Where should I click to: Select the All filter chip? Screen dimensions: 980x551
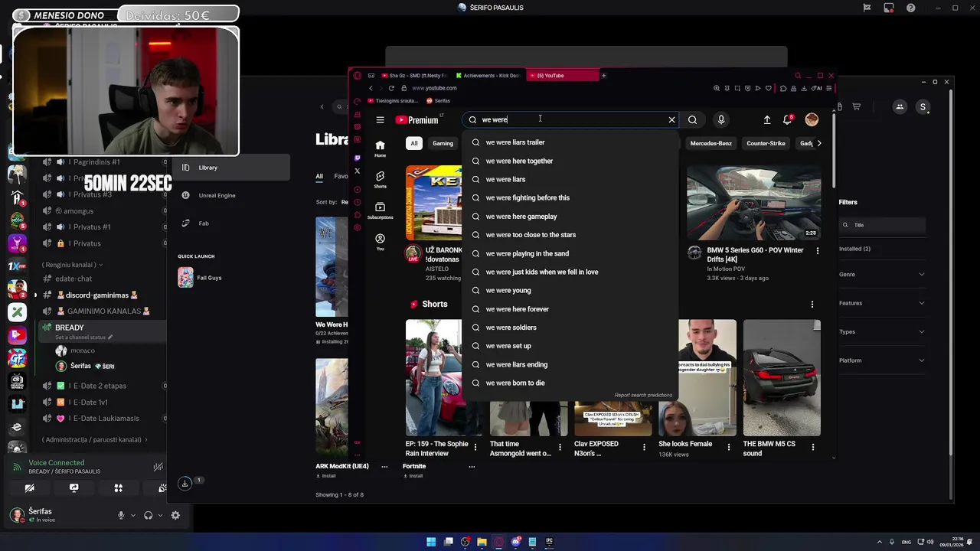tap(414, 143)
